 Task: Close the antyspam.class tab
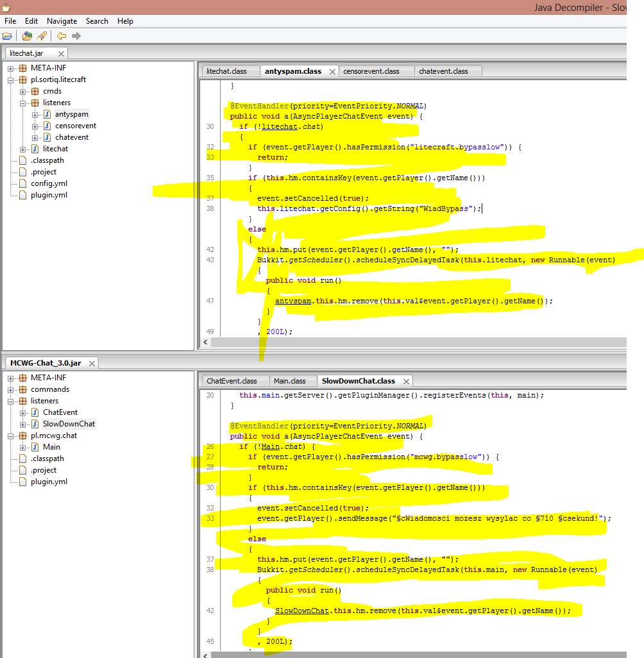332,72
